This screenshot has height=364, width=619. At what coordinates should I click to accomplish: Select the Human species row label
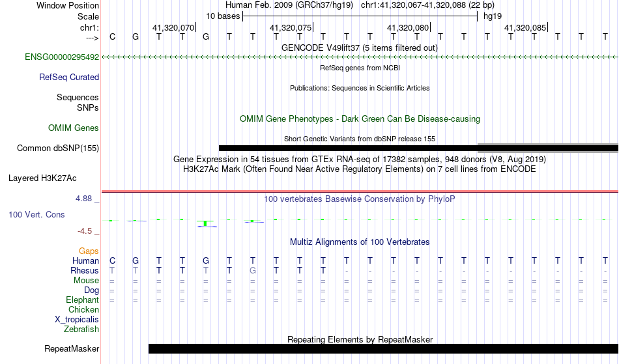pyautogui.click(x=85, y=260)
